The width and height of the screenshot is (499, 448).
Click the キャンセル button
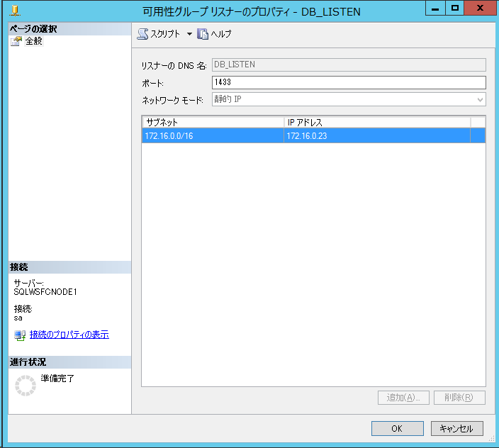pos(456,428)
